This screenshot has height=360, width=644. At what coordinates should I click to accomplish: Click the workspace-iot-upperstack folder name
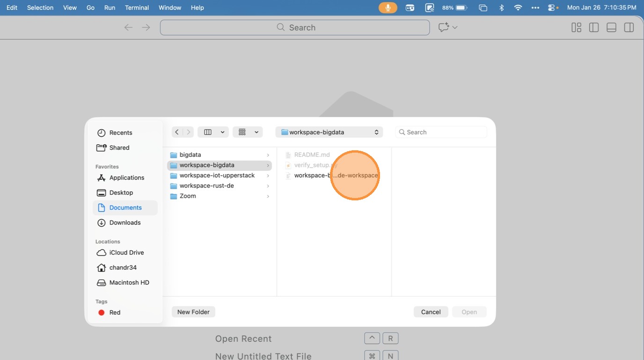tap(217, 176)
